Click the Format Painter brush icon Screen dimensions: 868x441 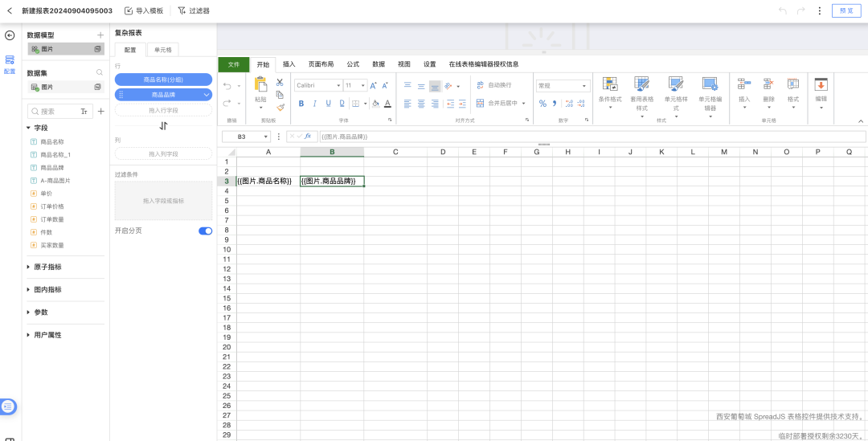(280, 107)
